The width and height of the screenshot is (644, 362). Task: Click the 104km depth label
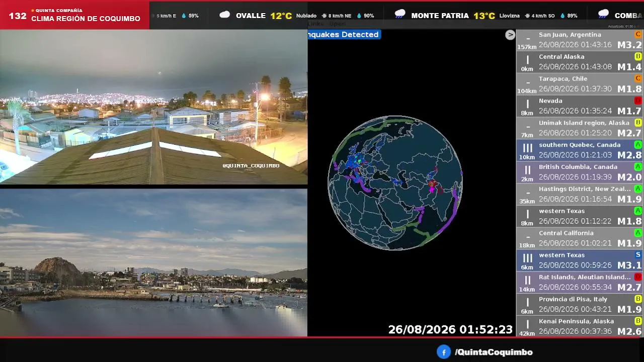[x=527, y=91]
